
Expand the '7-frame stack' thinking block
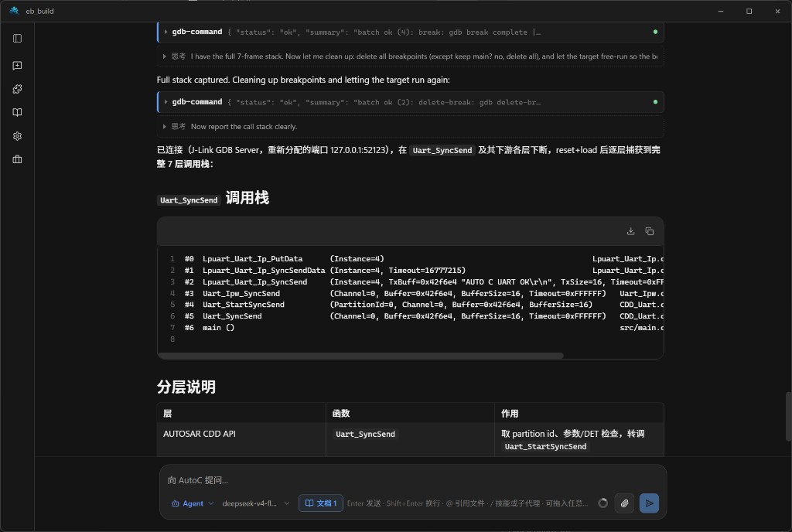[410, 56]
